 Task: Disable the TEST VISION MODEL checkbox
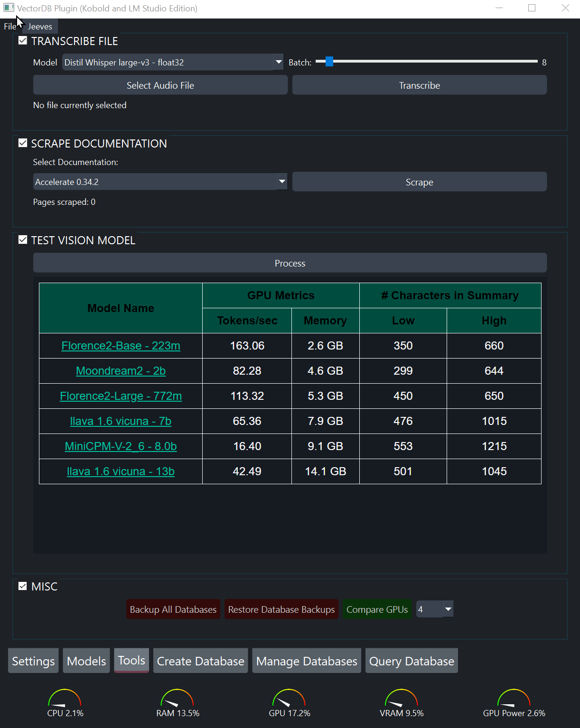23,240
